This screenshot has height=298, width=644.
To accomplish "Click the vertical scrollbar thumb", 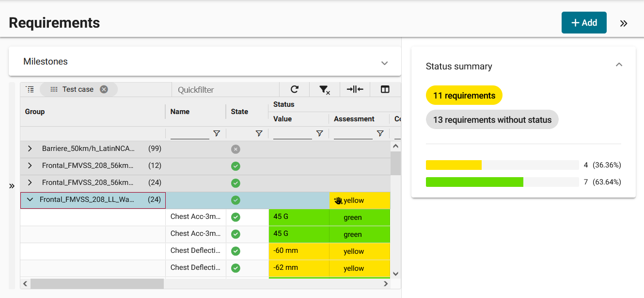I will pos(395,163).
